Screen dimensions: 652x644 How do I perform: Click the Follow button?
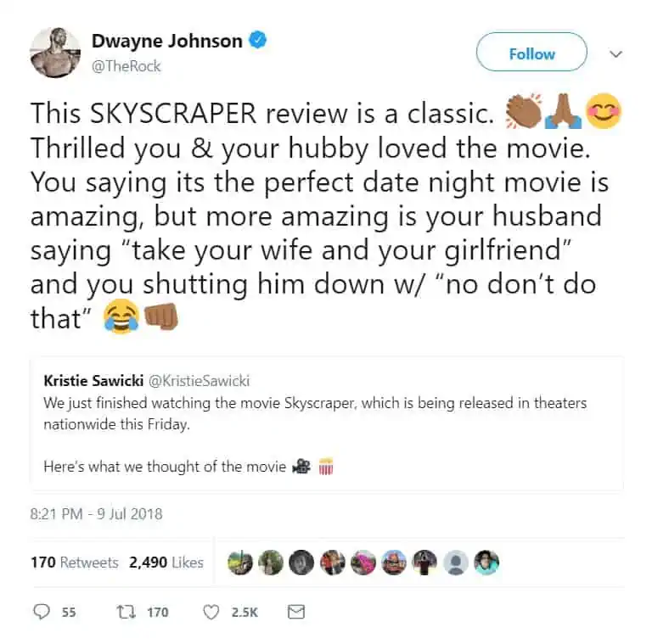[x=531, y=53]
